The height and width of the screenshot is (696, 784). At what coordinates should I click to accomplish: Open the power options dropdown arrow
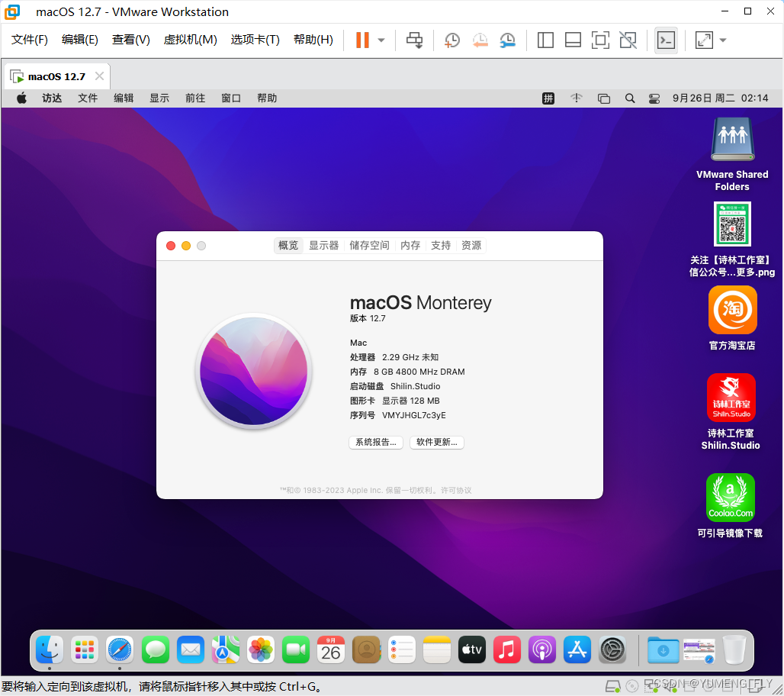[x=381, y=40]
